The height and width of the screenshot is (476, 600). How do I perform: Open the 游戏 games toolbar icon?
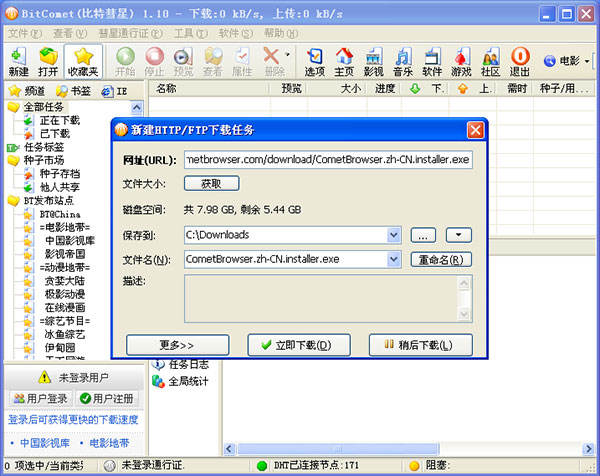coord(461,61)
